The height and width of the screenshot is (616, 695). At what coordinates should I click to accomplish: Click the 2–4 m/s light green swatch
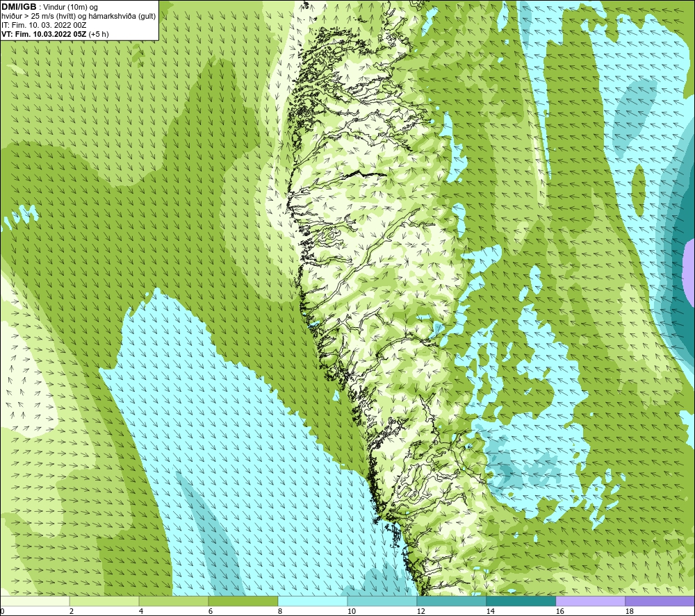click(x=104, y=601)
